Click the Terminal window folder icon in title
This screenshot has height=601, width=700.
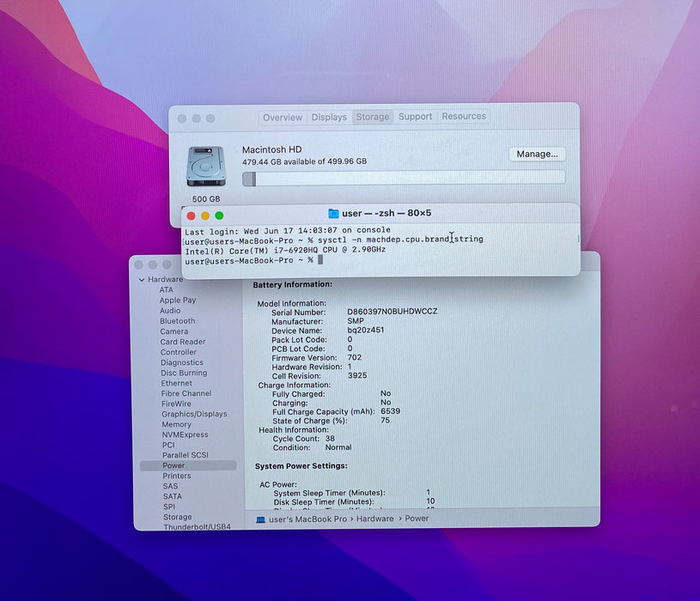333,213
